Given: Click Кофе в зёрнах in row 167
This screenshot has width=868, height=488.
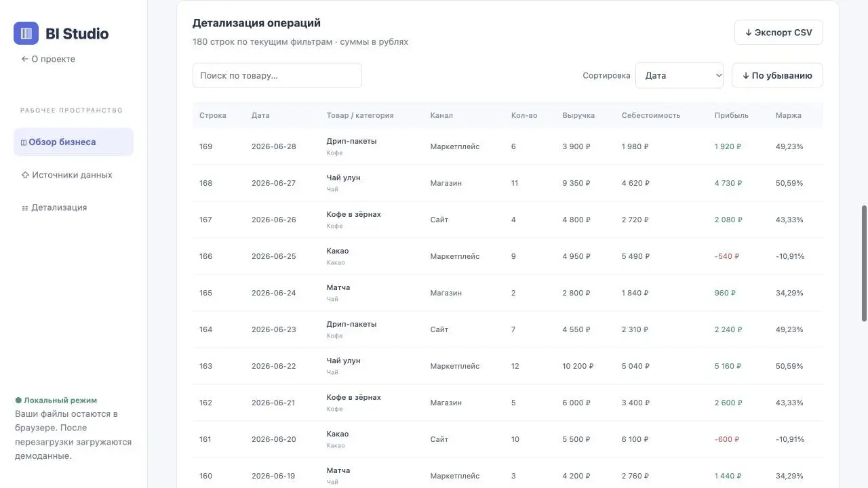Looking at the screenshot, I should click(x=354, y=214).
